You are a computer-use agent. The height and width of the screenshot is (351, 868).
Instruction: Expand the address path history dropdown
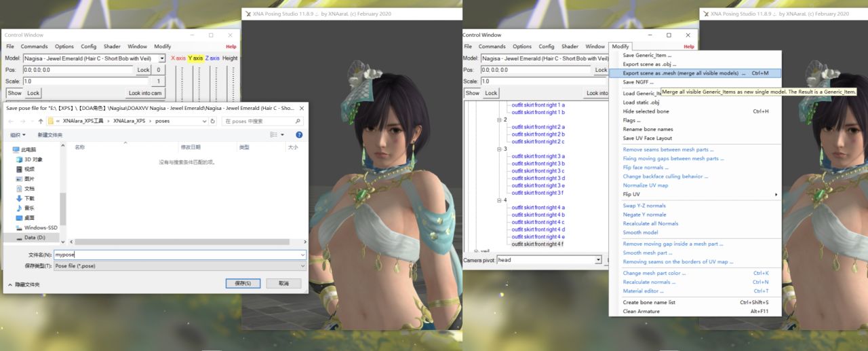205,121
